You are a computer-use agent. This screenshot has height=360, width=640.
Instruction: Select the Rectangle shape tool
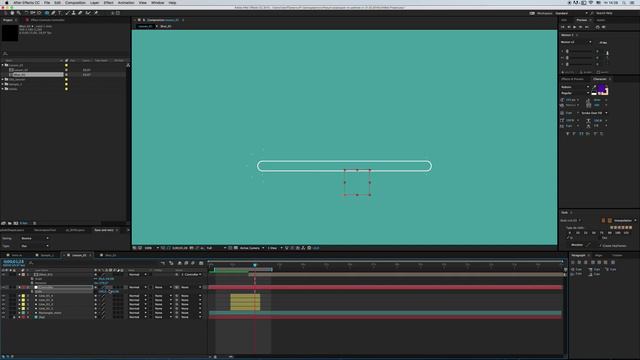tap(46, 13)
